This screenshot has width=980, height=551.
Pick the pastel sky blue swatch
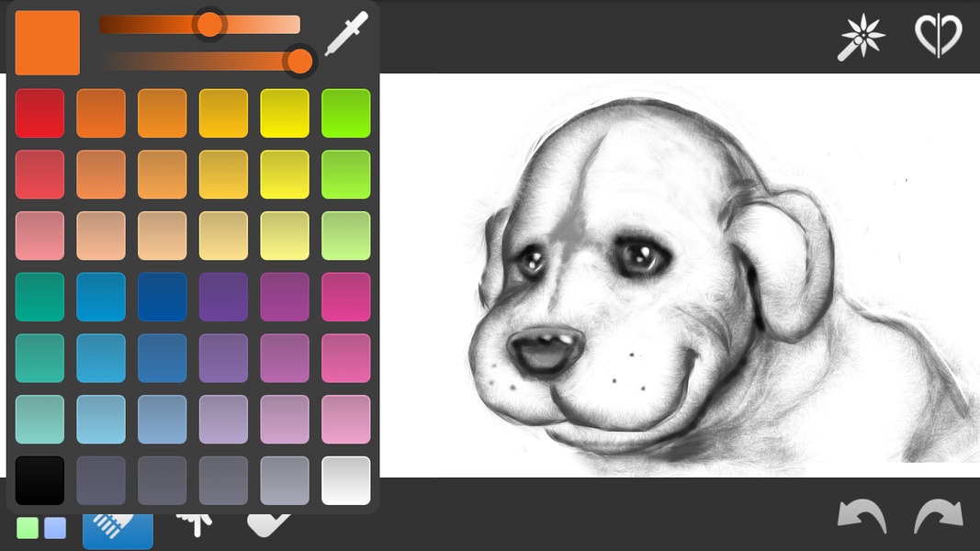tap(101, 419)
